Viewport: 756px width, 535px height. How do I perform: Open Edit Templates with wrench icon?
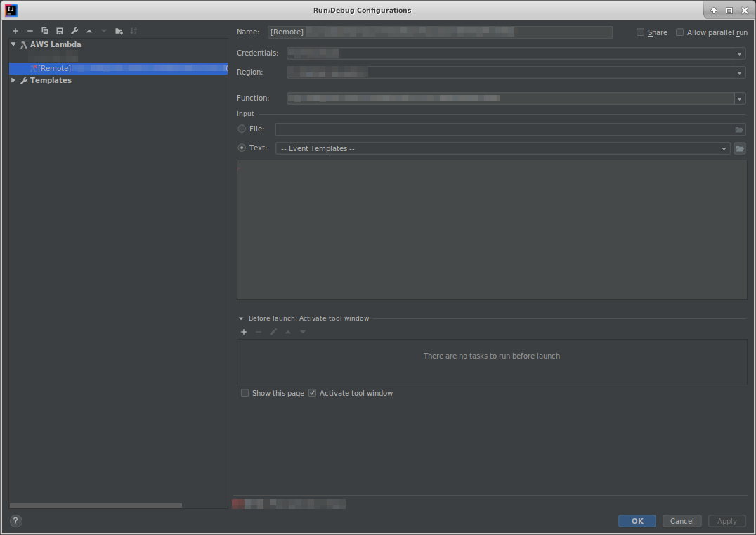pos(74,30)
